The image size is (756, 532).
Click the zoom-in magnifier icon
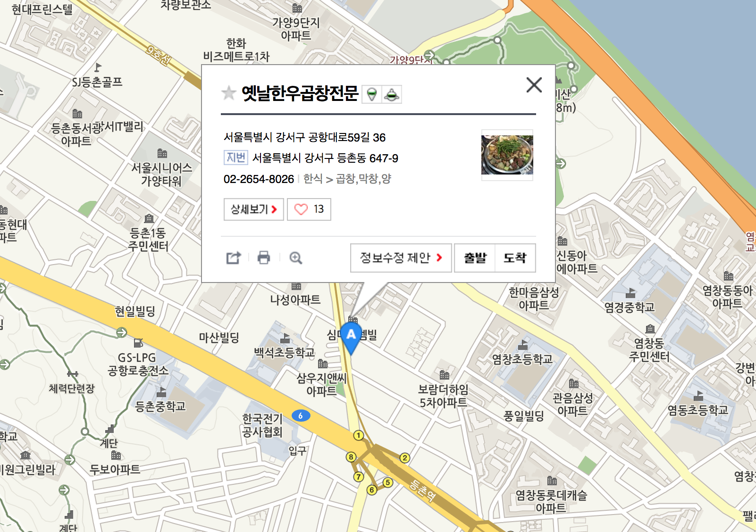[x=296, y=258]
